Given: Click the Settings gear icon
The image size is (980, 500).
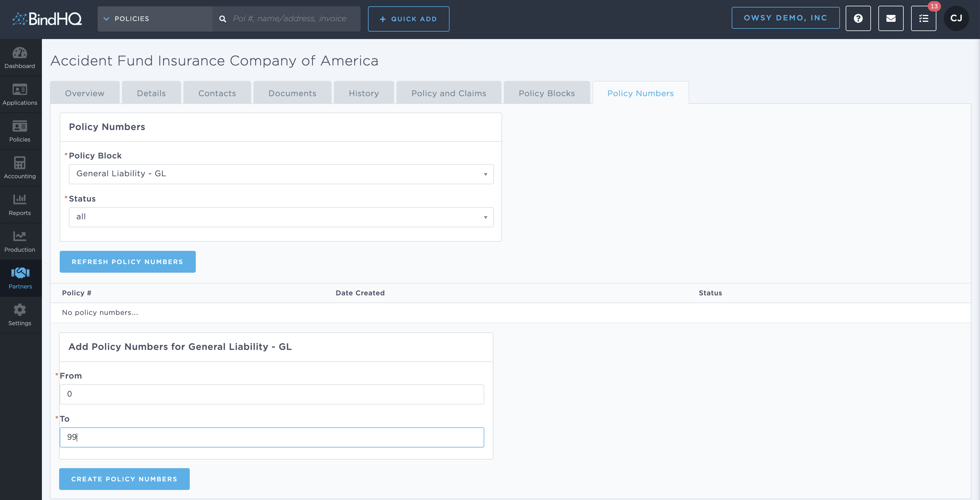Looking at the screenshot, I should click(x=20, y=315).
